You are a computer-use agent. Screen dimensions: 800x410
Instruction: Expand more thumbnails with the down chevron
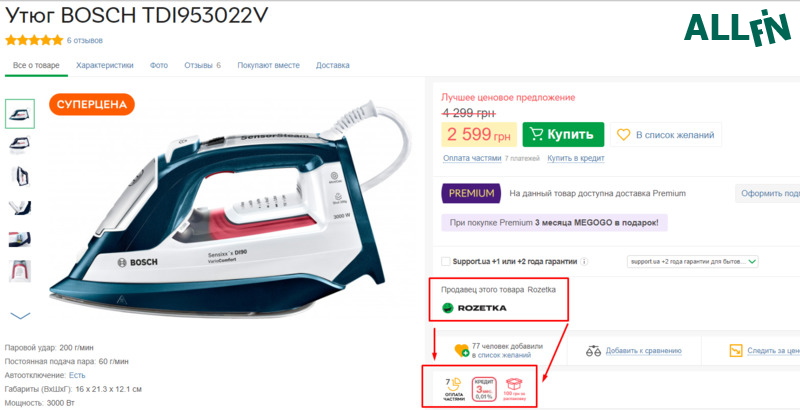pyautogui.click(x=20, y=316)
